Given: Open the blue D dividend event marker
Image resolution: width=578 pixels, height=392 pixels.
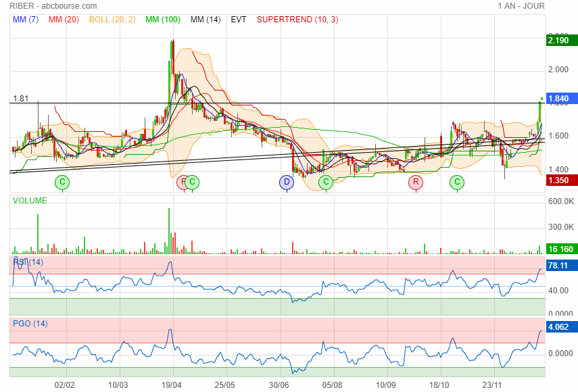Looking at the screenshot, I should tap(287, 182).
